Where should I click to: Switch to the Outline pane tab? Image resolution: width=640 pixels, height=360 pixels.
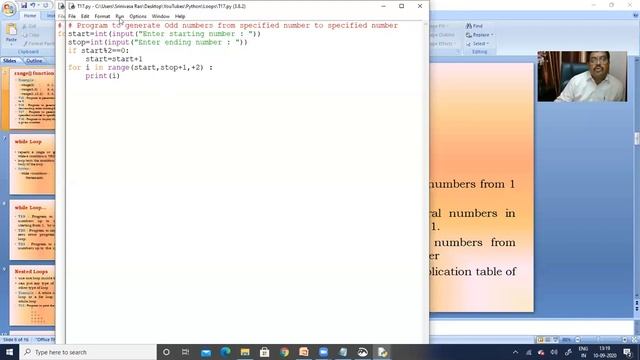click(x=34, y=60)
